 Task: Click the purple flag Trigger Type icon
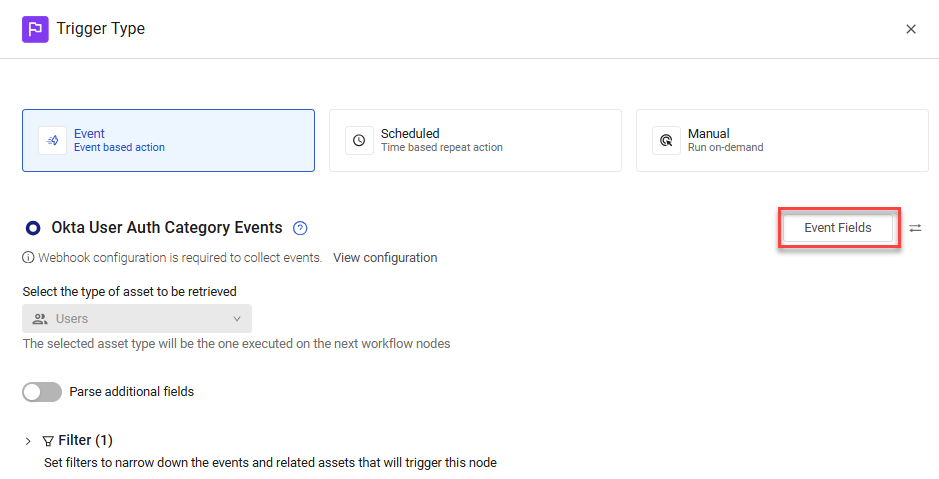(35, 29)
